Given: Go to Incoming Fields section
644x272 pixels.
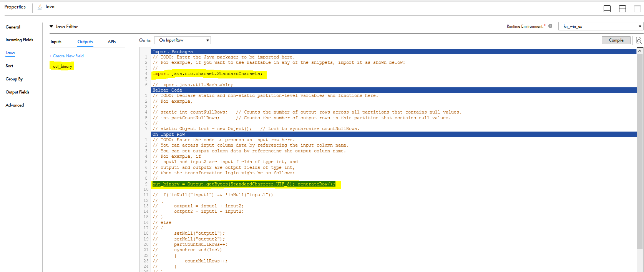Looking at the screenshot, I should (19, 40).
